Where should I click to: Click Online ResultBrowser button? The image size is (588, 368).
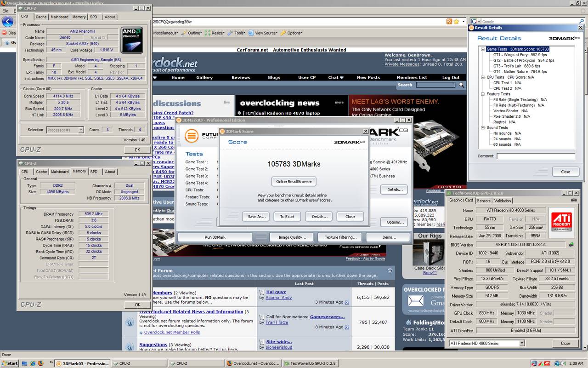tap(294, 181)
